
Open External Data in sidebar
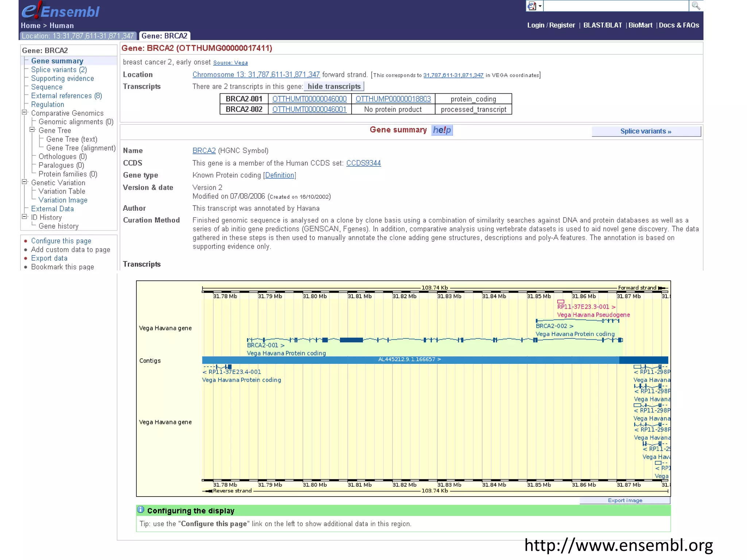point(53,209)
